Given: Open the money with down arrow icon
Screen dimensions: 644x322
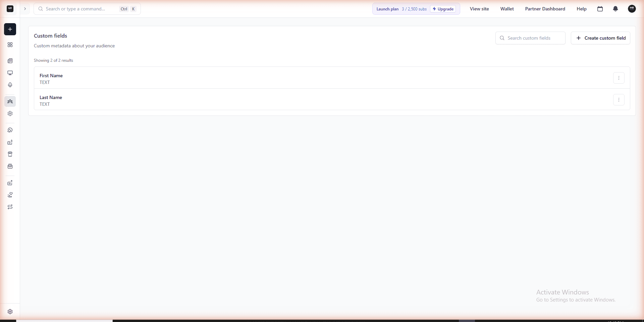Looking at the screenshot, I should click(10, 142).
